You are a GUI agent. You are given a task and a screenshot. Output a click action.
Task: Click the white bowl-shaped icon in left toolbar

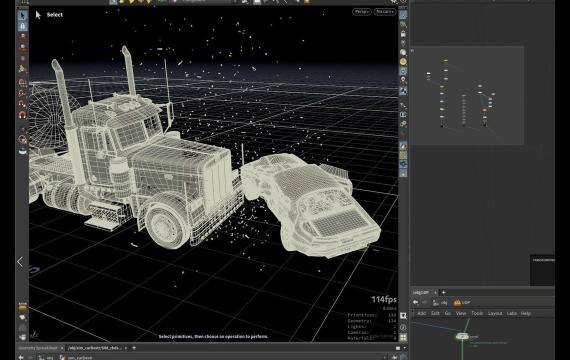(23, 151)
